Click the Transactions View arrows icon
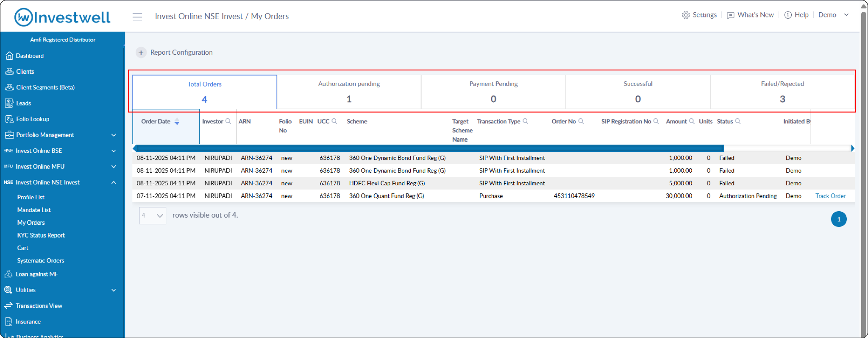Viewport: 868px width, 338px height. (8, 306)
